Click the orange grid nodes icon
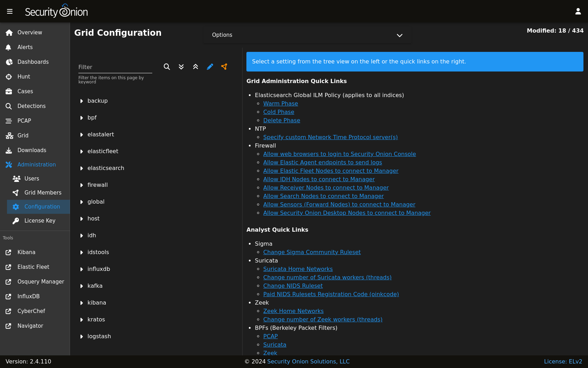The height and width of the screenshot is (368, 588). click(x=224, y=67)
